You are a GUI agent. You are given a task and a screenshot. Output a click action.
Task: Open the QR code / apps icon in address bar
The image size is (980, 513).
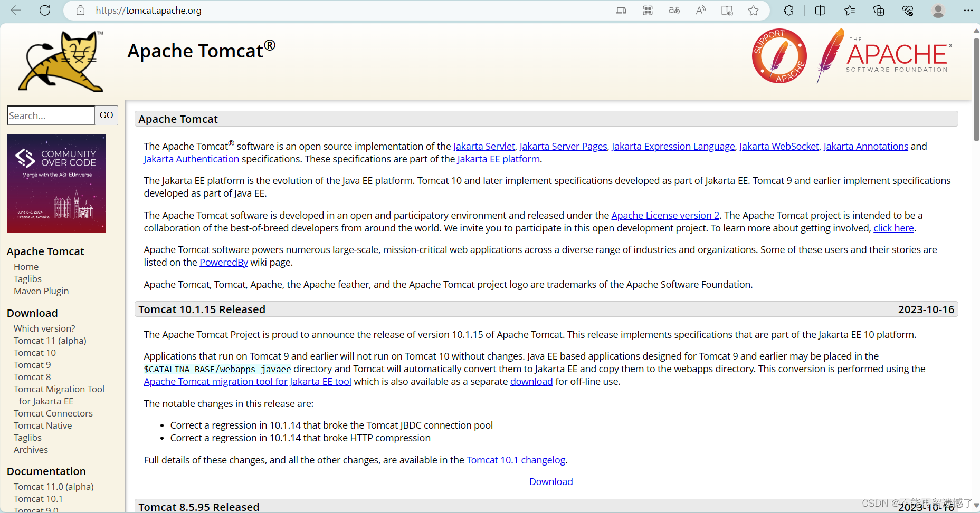(x=648, y=11)
